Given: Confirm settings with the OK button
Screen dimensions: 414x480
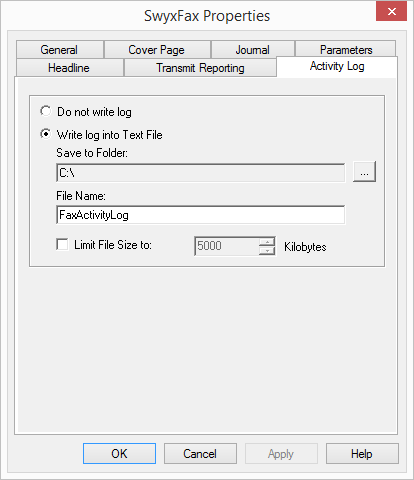Looking at the screenshot, I should point(119,453).
